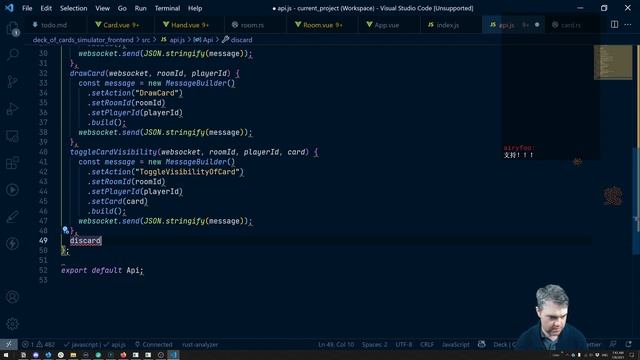Click the word discard on line 49

coord(85,240)
